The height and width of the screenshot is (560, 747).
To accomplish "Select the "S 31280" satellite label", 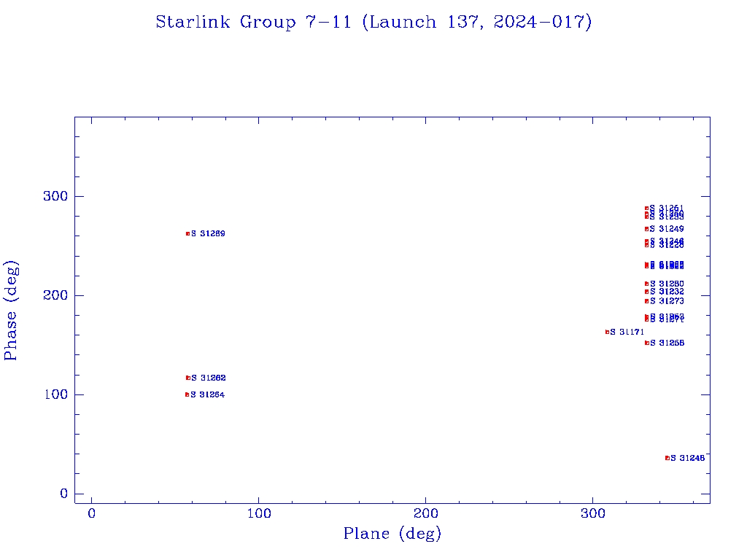I will click(x=667, y=284).
